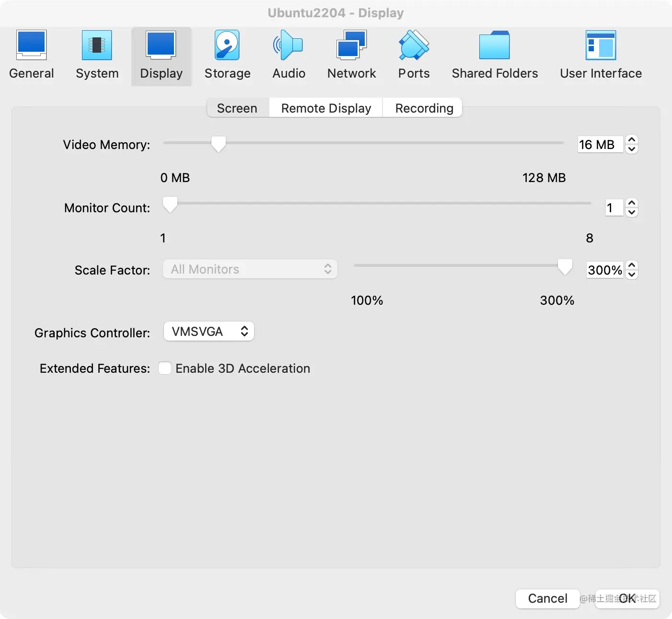
Task: Click the Scale Factor slider handle
Action: [565, 267]
